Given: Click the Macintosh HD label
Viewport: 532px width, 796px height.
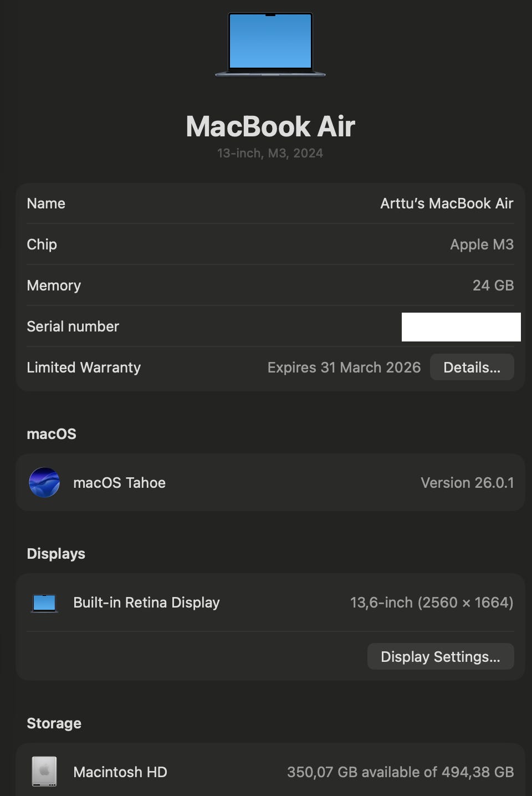Looking at the screenshot, I should (120, 772).
